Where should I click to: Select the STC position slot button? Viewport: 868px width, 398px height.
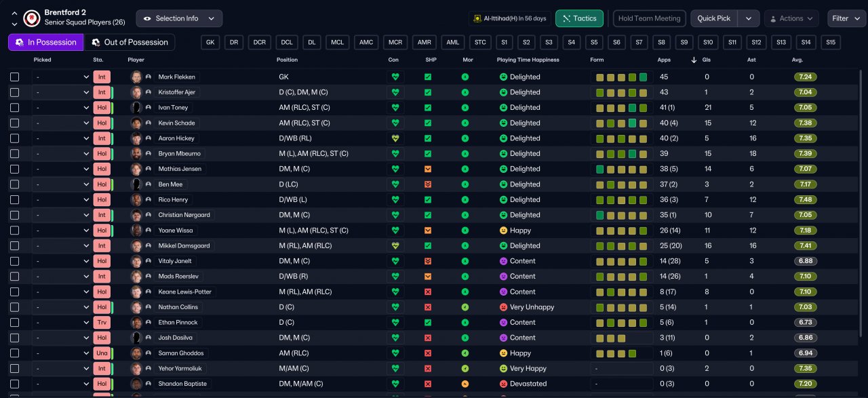point(480,42)
